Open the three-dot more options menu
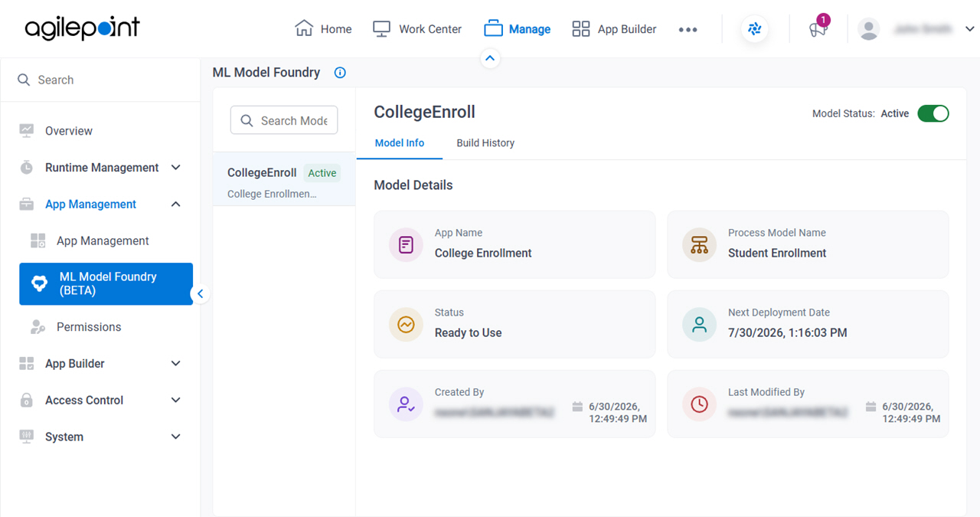 (688, 29)
